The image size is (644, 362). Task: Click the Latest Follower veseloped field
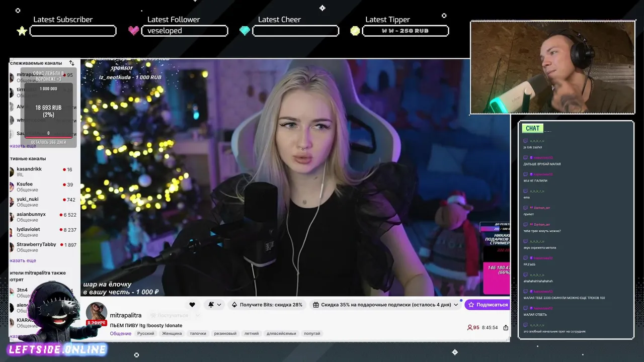tap(185, 31)
